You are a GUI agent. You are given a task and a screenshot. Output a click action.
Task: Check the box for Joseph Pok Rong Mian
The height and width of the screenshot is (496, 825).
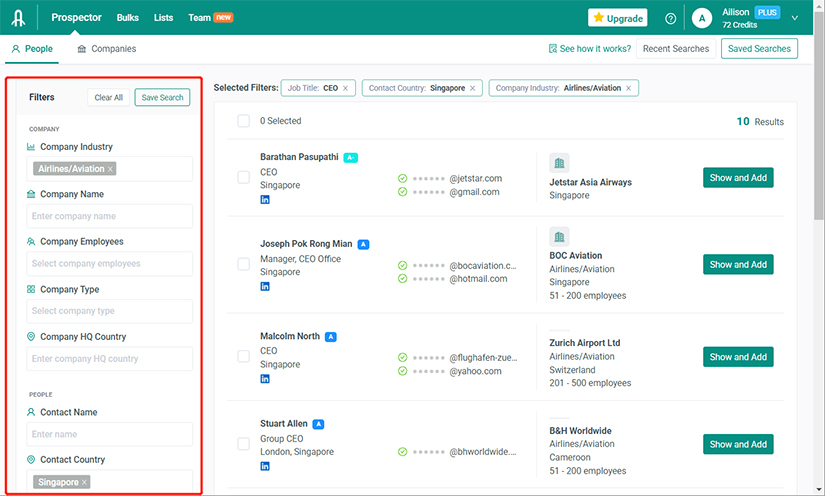click(244, 264)
